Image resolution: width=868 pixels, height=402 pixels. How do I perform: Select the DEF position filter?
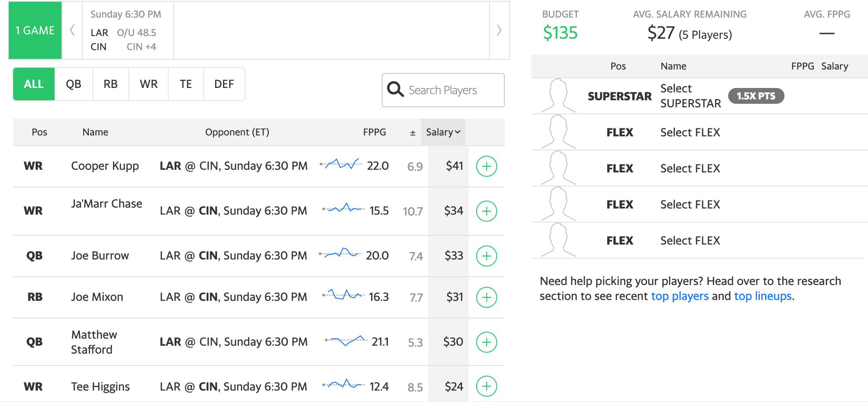pyautogui.click(x=224, y=84)
